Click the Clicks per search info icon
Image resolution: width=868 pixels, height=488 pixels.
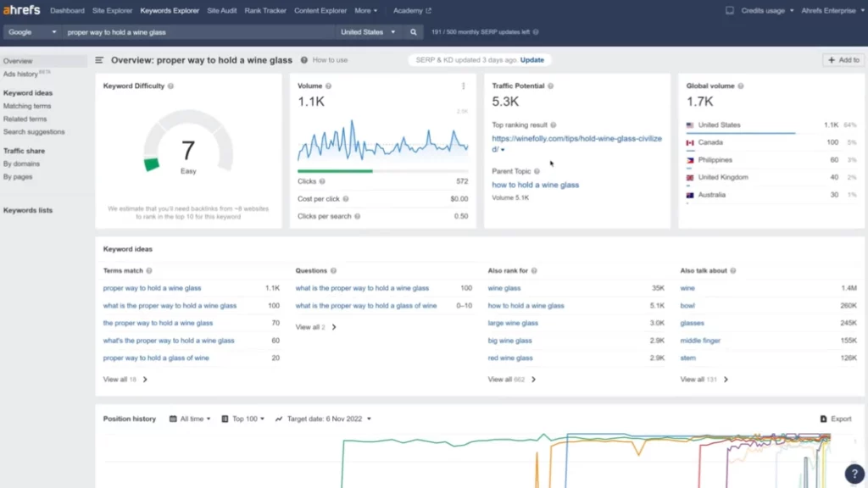point(357,216)
